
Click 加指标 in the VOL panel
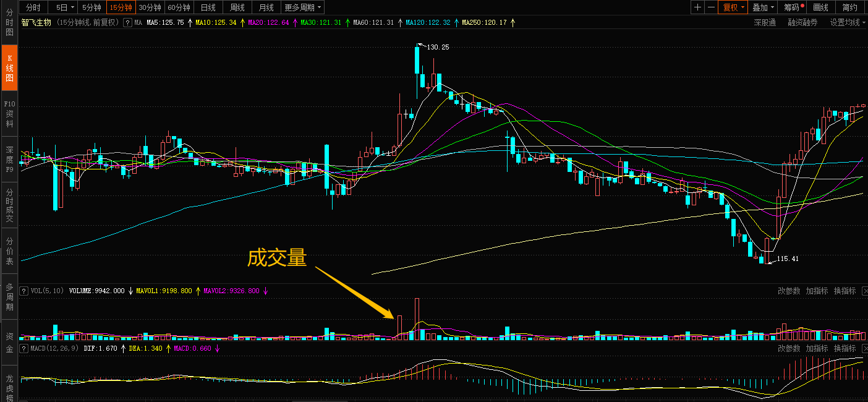tap(817, 291)
